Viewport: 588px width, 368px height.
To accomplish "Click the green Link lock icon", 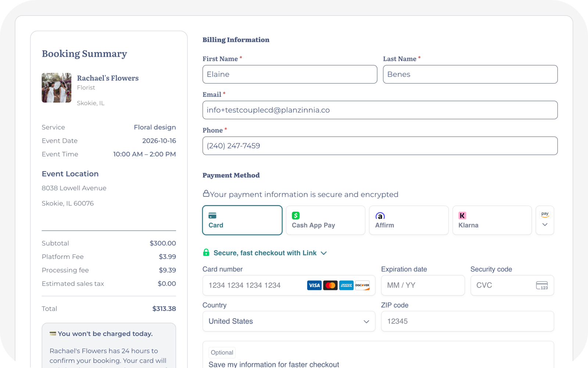I will point(206,252).
